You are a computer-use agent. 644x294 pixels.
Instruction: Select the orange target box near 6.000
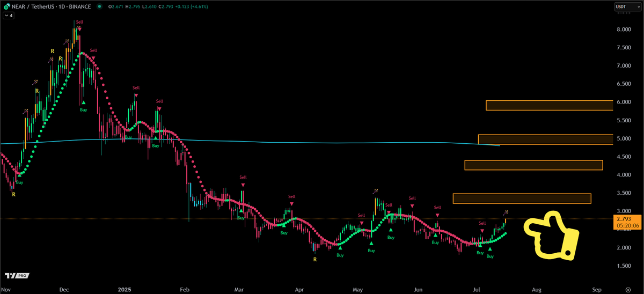tap(549, 105)
